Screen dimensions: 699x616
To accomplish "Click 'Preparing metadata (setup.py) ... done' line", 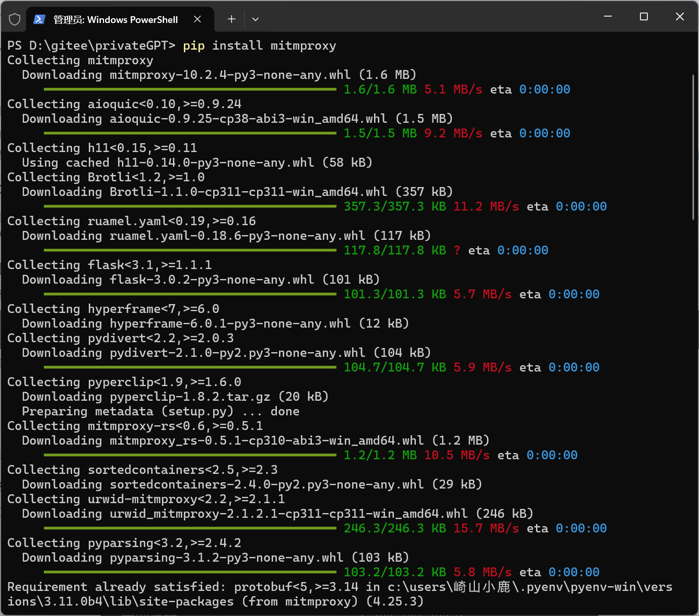I will (161, 412).
